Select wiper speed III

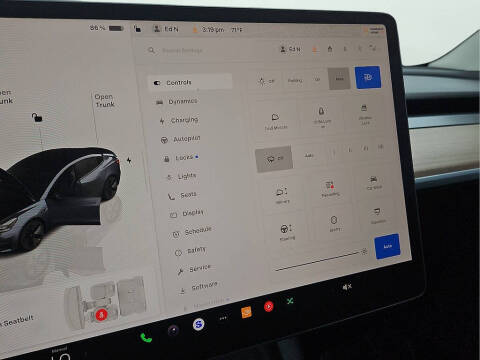coord(365,148)
